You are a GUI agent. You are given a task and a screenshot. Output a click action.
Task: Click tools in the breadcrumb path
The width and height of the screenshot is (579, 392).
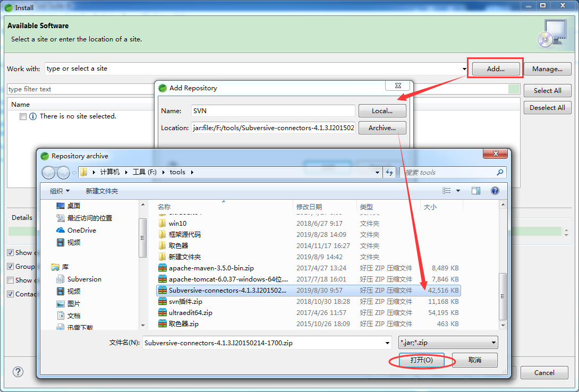coord(177,172)
